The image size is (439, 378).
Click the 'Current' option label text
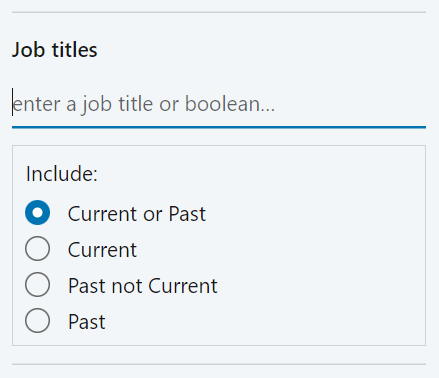[102, 250]
